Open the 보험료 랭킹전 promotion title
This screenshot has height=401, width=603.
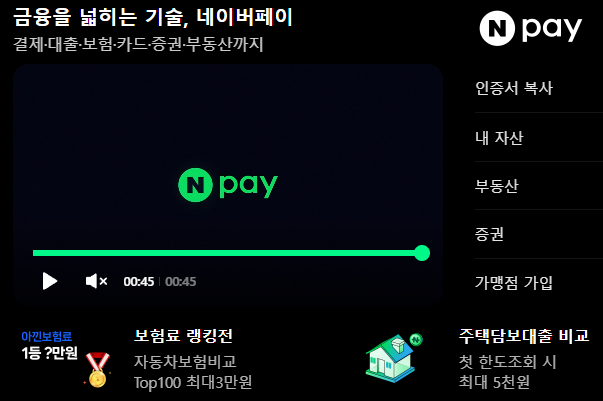(183, 336)
